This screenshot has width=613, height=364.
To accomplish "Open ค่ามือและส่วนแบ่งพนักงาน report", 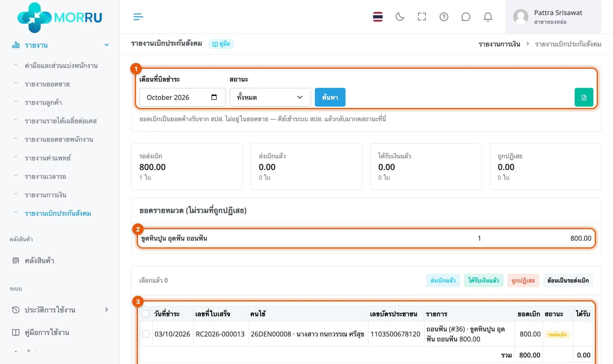I will tap(61, 66).
